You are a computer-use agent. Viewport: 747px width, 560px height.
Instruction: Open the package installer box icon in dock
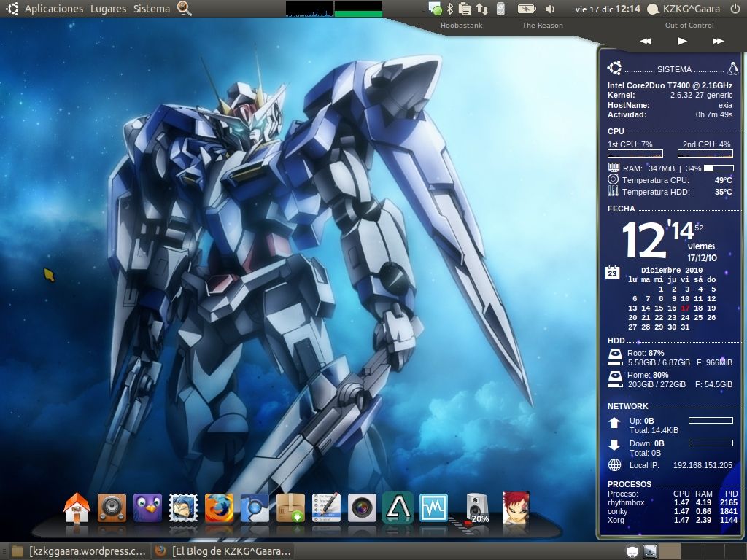(x=290, y=507)
